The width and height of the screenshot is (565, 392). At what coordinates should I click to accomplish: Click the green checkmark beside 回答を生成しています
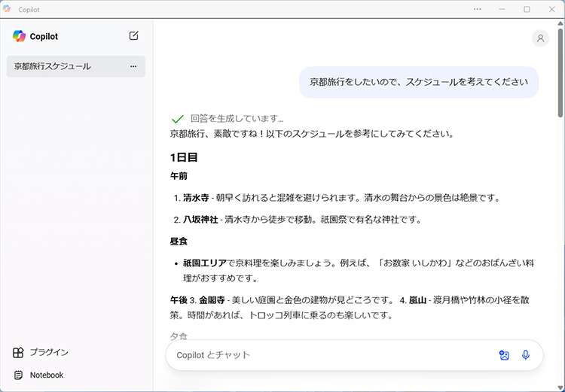178,119
